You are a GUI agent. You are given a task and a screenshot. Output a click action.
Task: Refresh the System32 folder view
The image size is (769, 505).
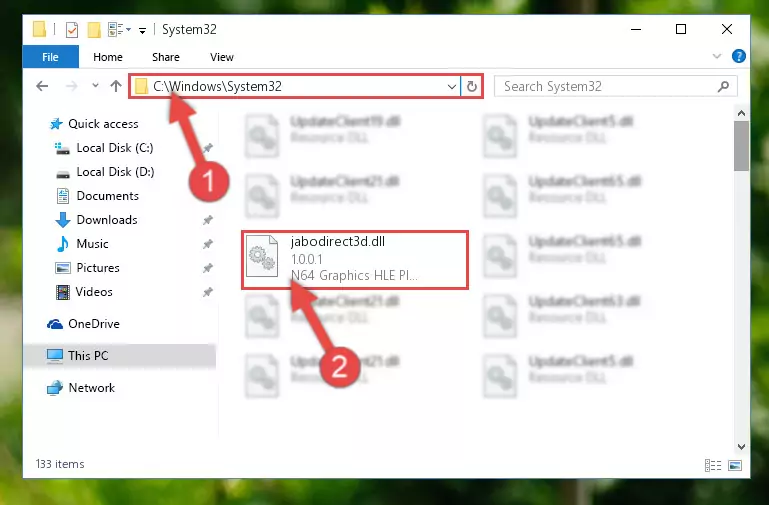pyautogui.click(x=472, y=87)
